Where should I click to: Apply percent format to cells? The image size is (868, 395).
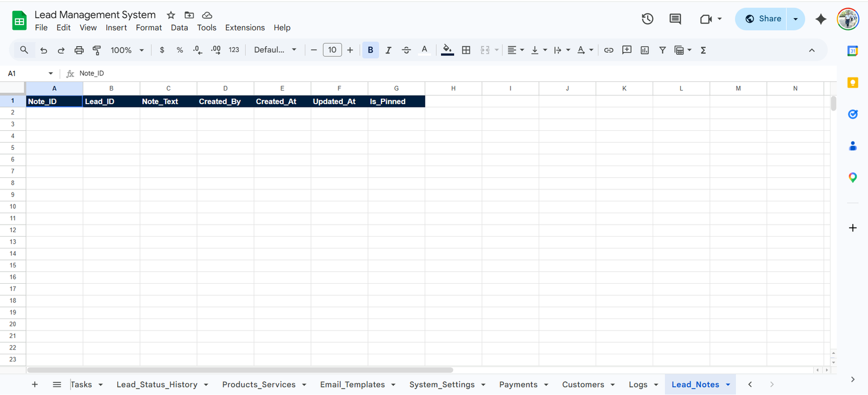[x=180, y=50]
